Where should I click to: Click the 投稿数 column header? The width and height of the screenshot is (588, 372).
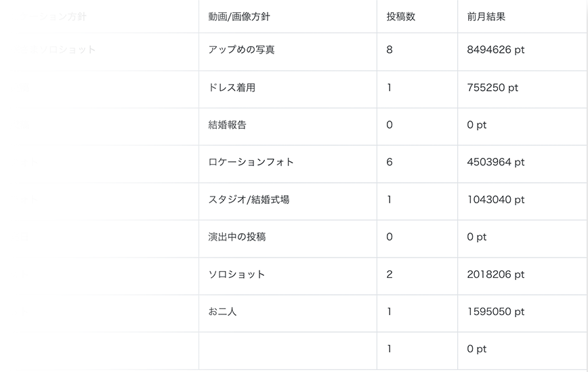401,17
